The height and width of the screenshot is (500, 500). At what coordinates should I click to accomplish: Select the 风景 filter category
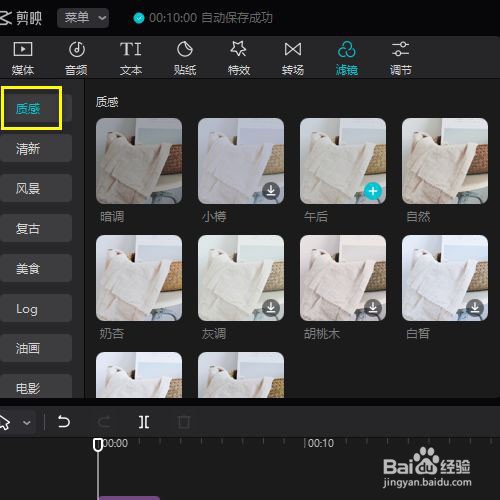(36, 188)
